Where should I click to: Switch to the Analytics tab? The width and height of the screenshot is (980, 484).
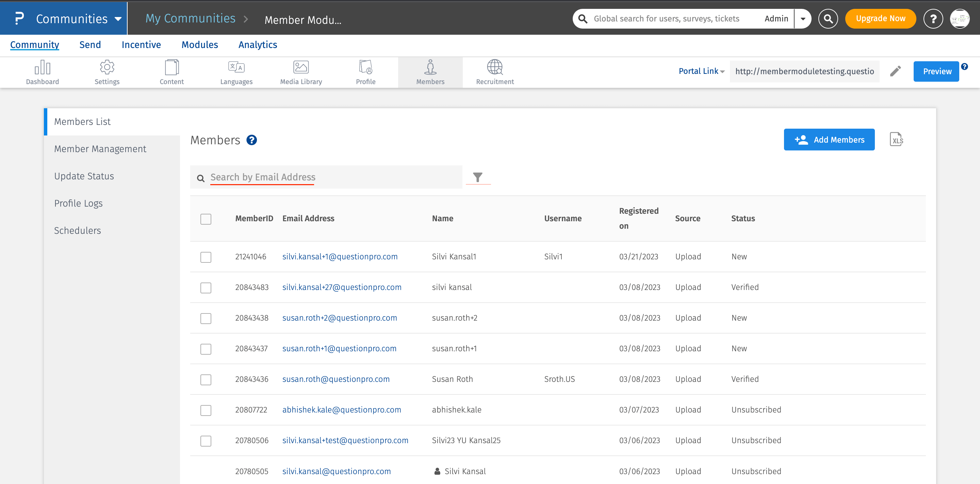258,45
